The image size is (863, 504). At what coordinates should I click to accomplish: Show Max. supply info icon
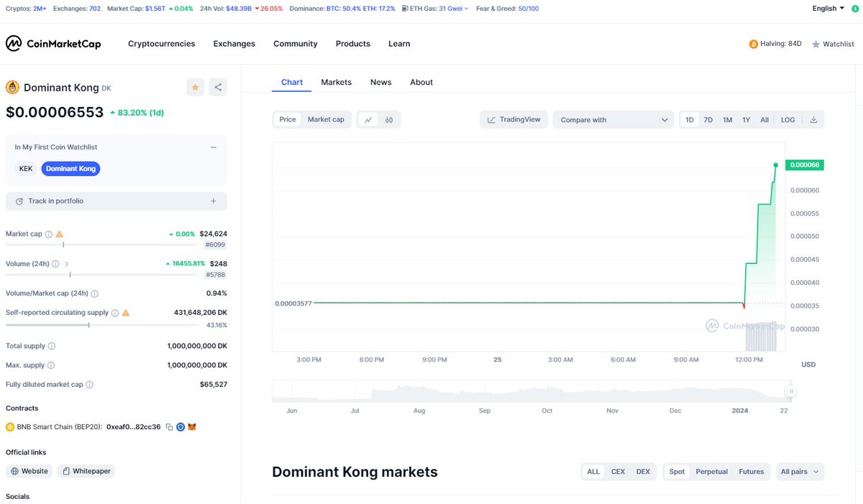(x=51, y=366)
